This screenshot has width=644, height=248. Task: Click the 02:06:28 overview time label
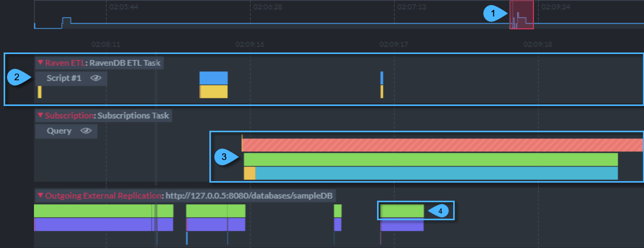coord(268,7)
